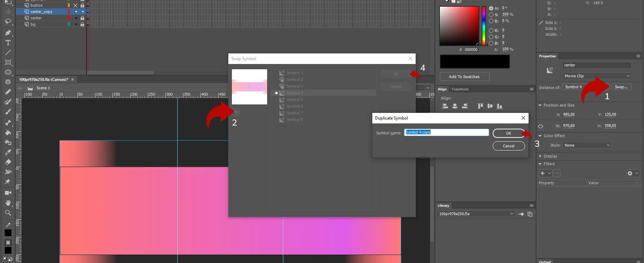Expand the Display section
Viewport: 644px width, 263px height.
tap(540, 156)
